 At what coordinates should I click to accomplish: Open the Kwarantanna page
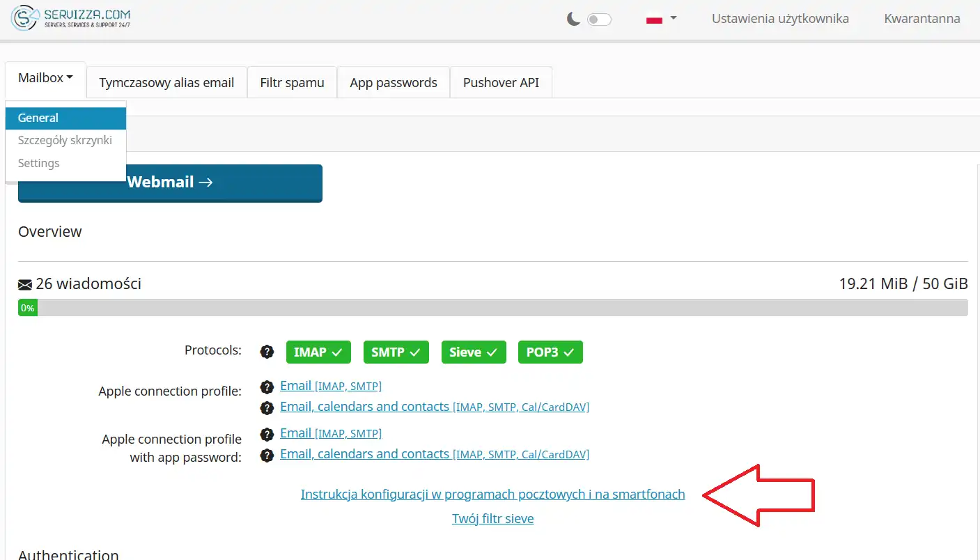point(922,19)
